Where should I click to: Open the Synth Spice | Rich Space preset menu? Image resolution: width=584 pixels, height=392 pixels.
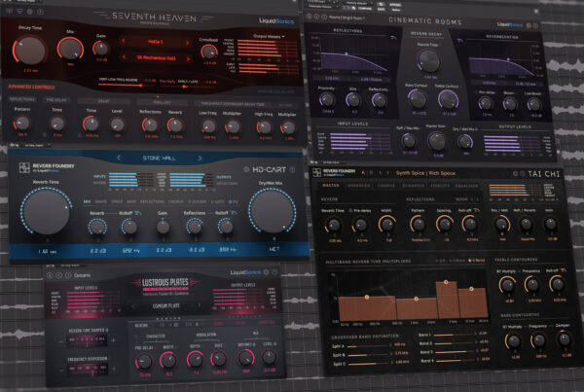click(x=425, y=173)
